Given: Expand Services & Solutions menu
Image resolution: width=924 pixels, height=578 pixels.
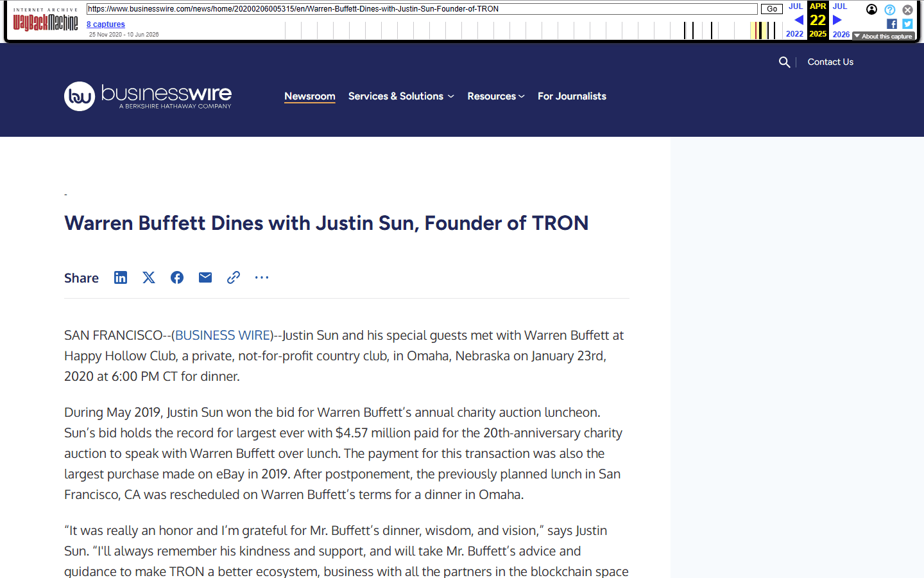Looking at the screenshot, I should 401,96.
